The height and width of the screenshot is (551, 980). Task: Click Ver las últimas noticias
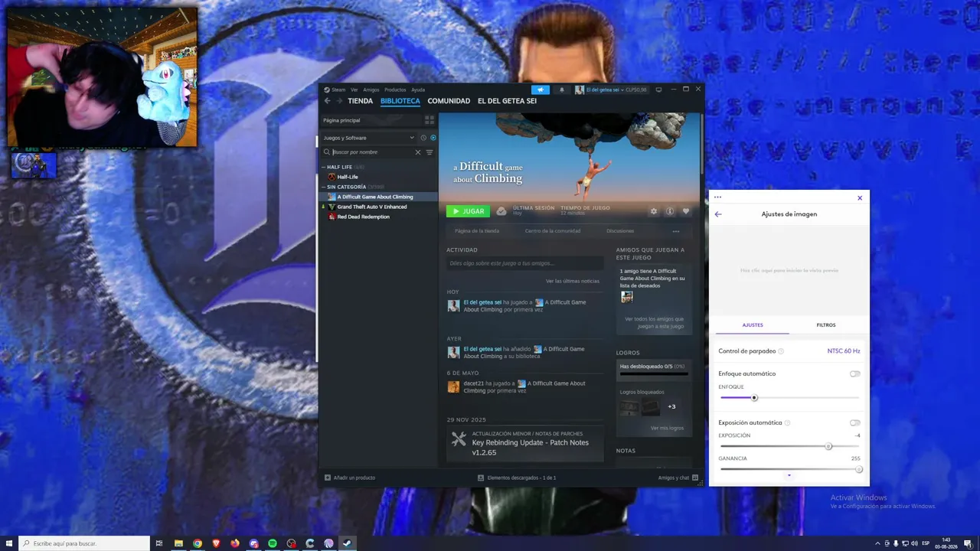pyautogui.click(x=573, y=282)
